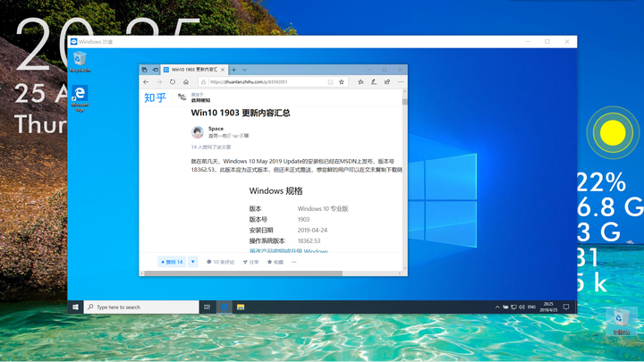Open Edge Settings and more menu
644x362 pixels.
click(401, 82)
